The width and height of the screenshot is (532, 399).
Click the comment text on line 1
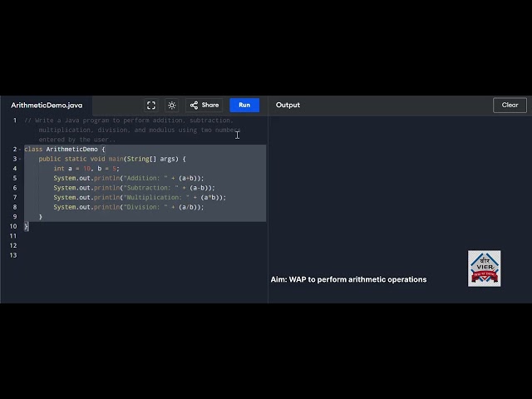coord(132,130)
